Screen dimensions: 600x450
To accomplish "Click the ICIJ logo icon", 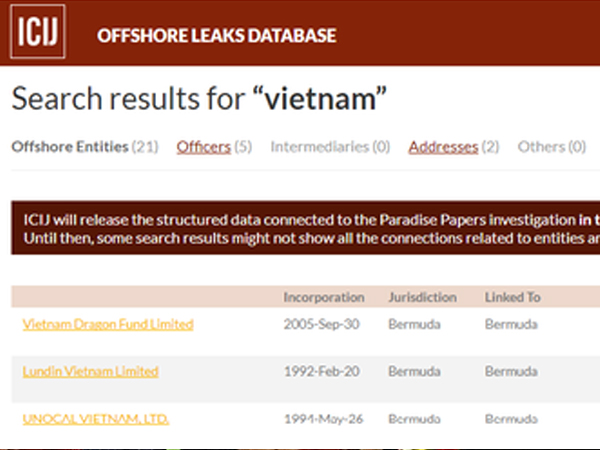I will click(x=38, y=31).
